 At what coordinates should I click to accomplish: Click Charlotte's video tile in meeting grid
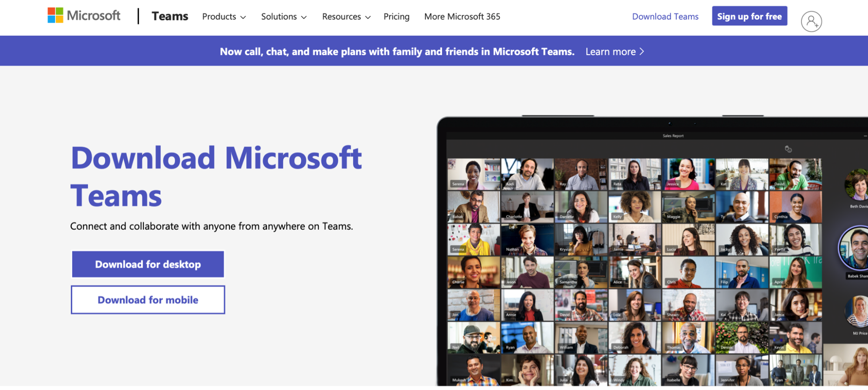click(x=527, y=207)
